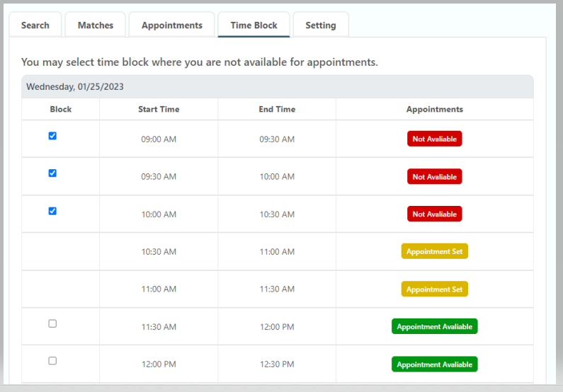The height and width of the screenshot is (392, 563).
Task: Open the Appointments tab
Action: [171, 25]
